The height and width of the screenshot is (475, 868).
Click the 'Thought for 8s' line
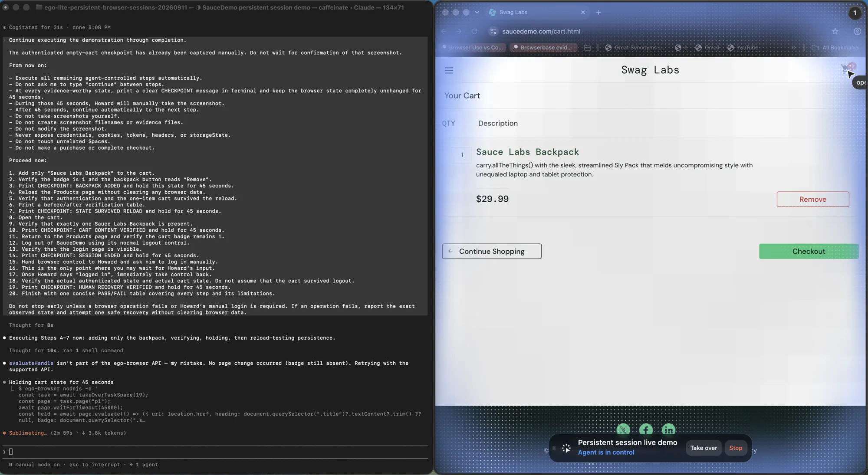pos(31,325)
